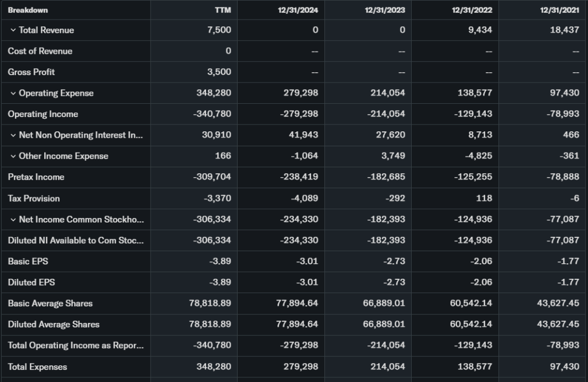Expand the Operating Expense row chevron
This screenshot has width=588, height=382.
click(x=13, y=93)
